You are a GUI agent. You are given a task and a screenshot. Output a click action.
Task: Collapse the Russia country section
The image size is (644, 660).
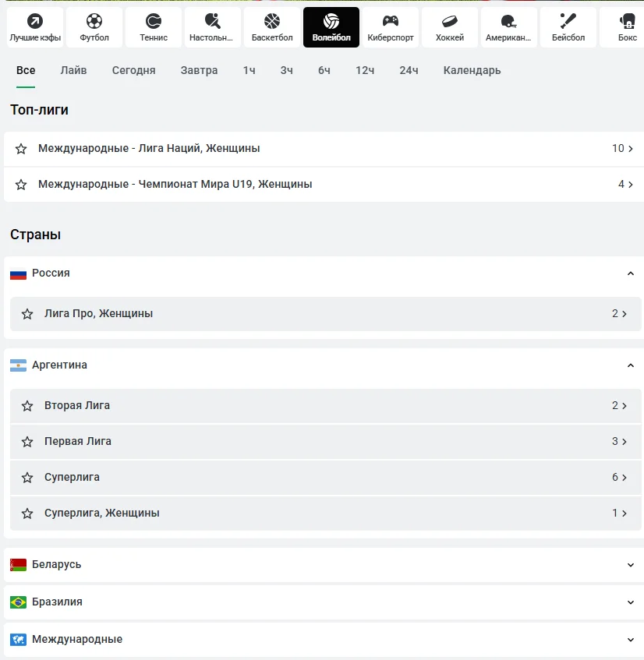(x=631, y=274)
